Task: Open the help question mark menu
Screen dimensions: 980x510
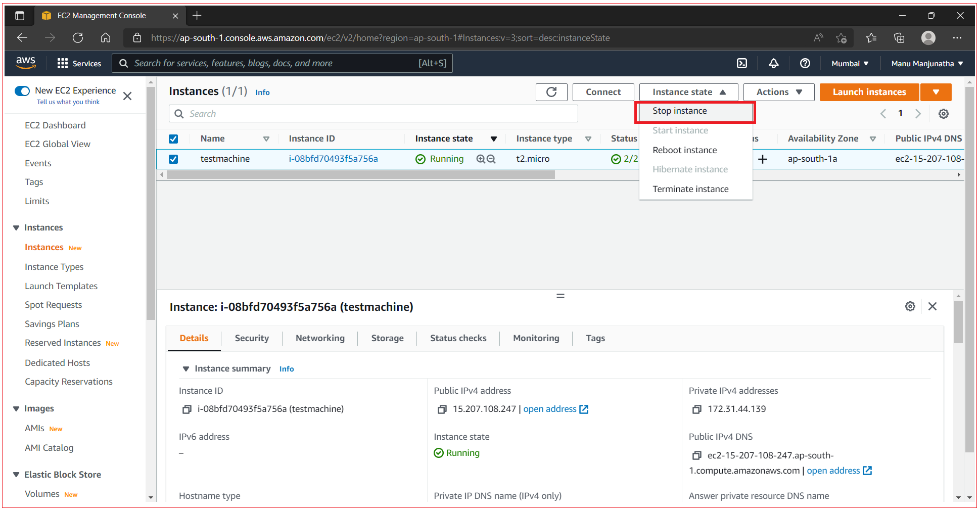Action: 805,63
